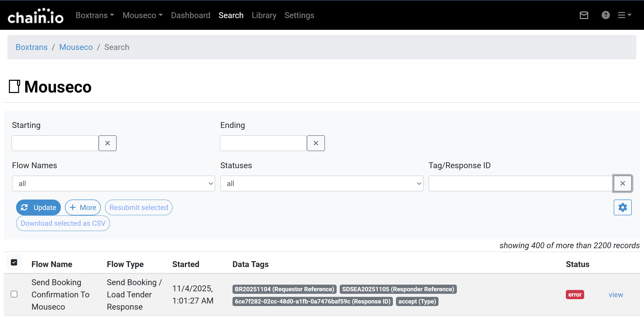Click the help question mark icon
Viewport: 644px width, 317px height.
click(x=606, y=15)
